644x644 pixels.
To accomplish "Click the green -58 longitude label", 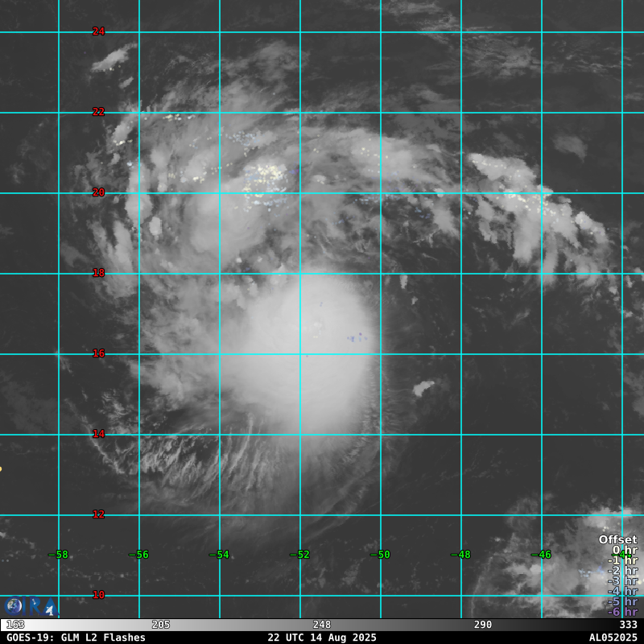I will point(58,555).
